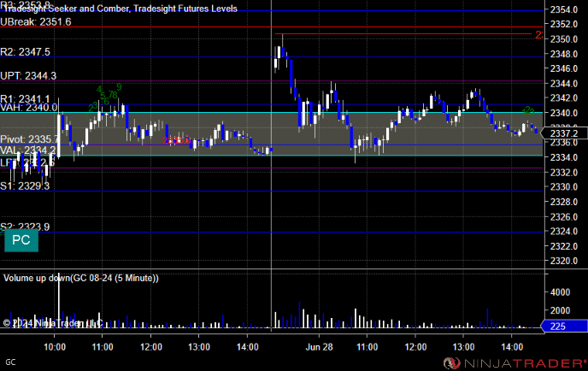Click the 2346.0 price axis label
This screenshot has height=371, width=588.
[564, 68]
